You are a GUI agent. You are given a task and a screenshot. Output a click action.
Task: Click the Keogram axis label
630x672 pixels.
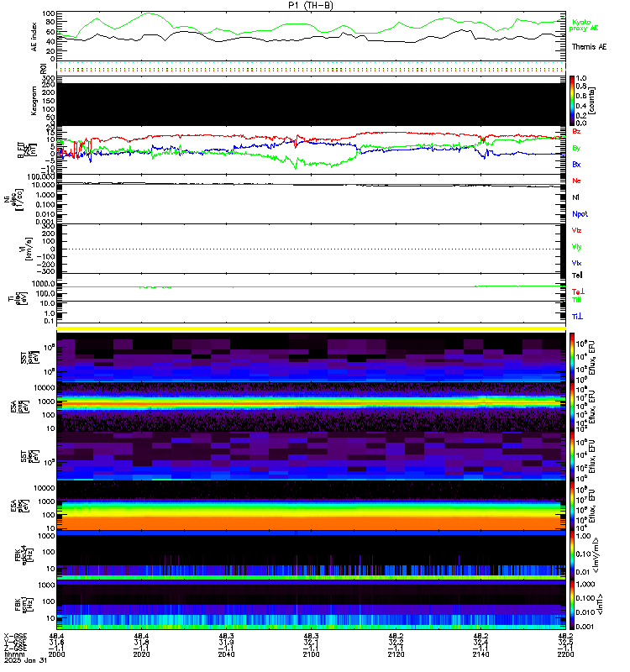(34, 101)
